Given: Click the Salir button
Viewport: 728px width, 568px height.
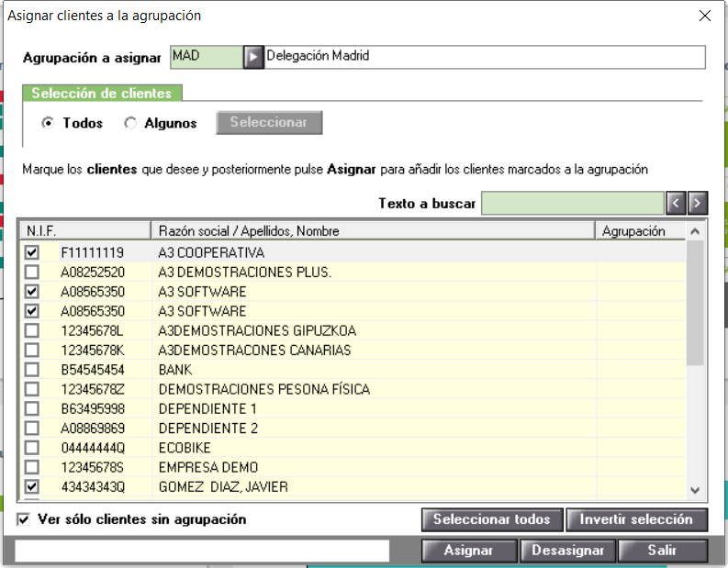Looking at the screenshot, I should pyautogui.click(x=663, y=551).
